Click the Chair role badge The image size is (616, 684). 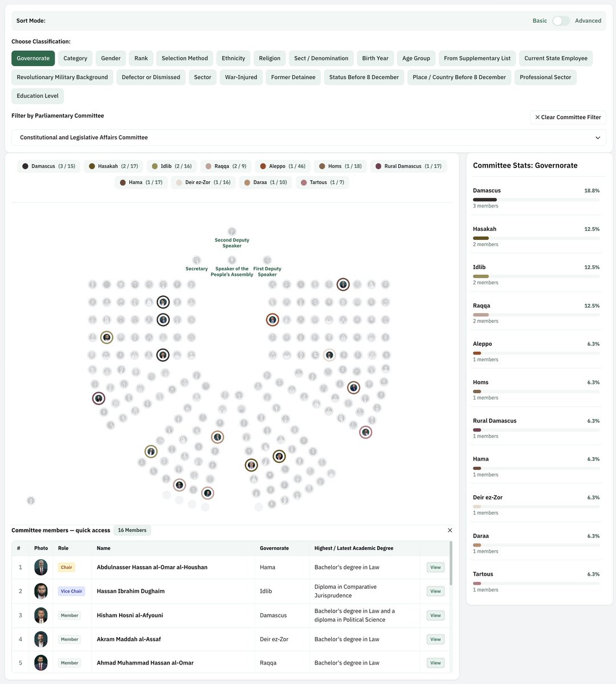click(x=67, y=567)
